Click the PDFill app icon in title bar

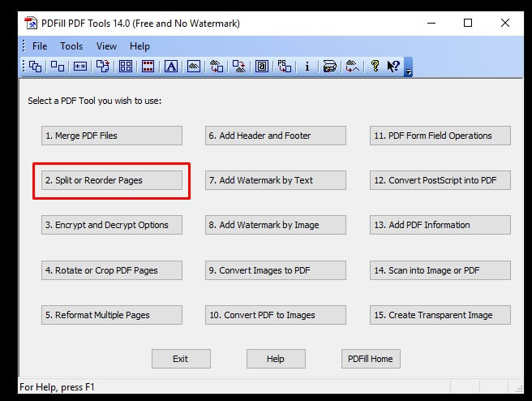(31, 24)
